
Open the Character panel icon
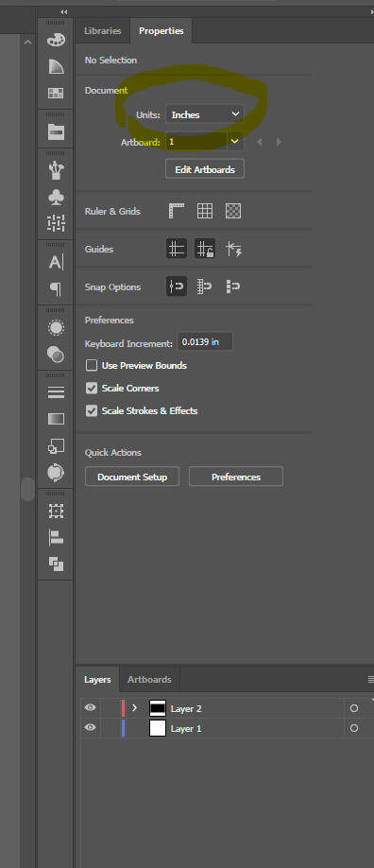[56, 262]
